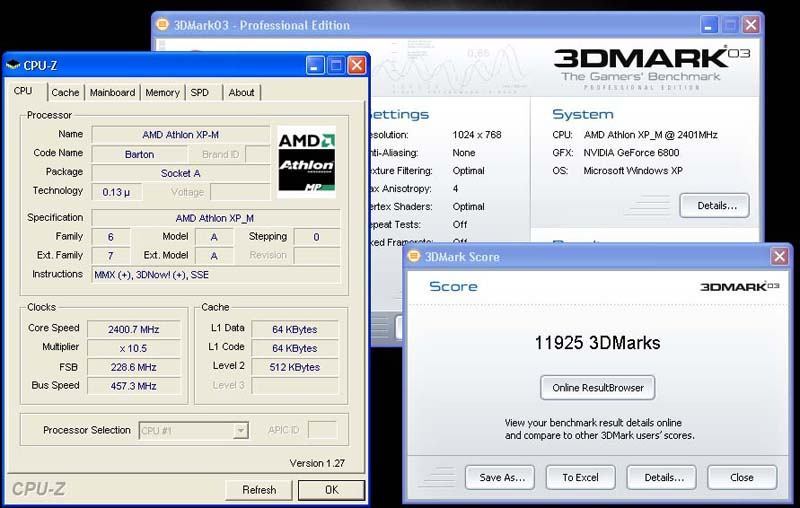Viewport: 800px width, 508px height.
Task: Click the Bus Speed value 457.3 MHz
Action: pos(134,386)
